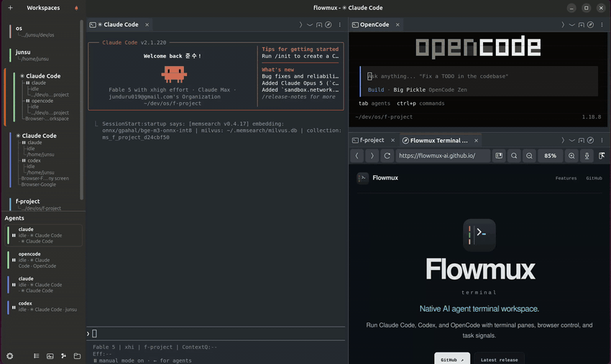Open Features link in Flowmux page nav
Screen dimensions: 611x364
tap(566, 178)
